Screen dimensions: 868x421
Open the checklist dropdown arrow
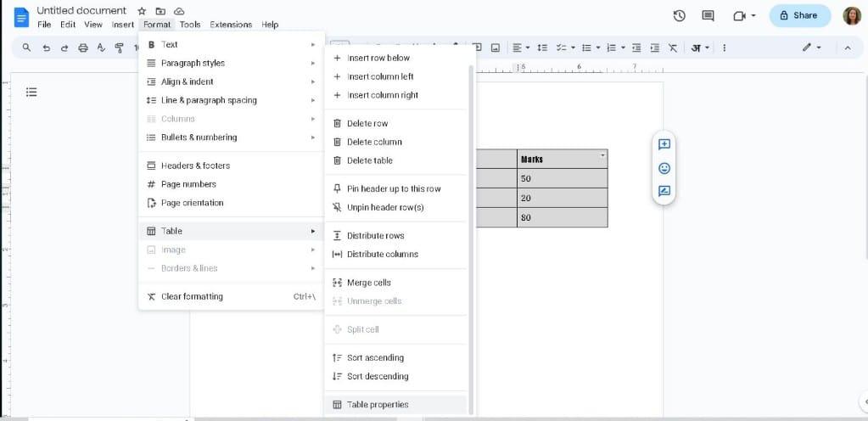(573, 48)
